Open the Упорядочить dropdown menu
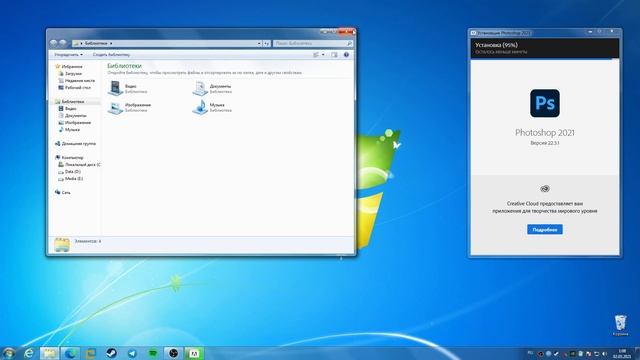Image resolution: width=640 pixels, height=360 pixels. [x=69, y=55]
